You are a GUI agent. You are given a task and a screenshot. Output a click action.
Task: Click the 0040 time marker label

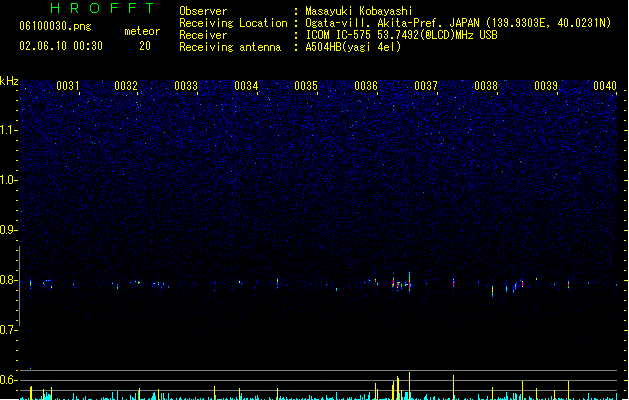point(605,86)
